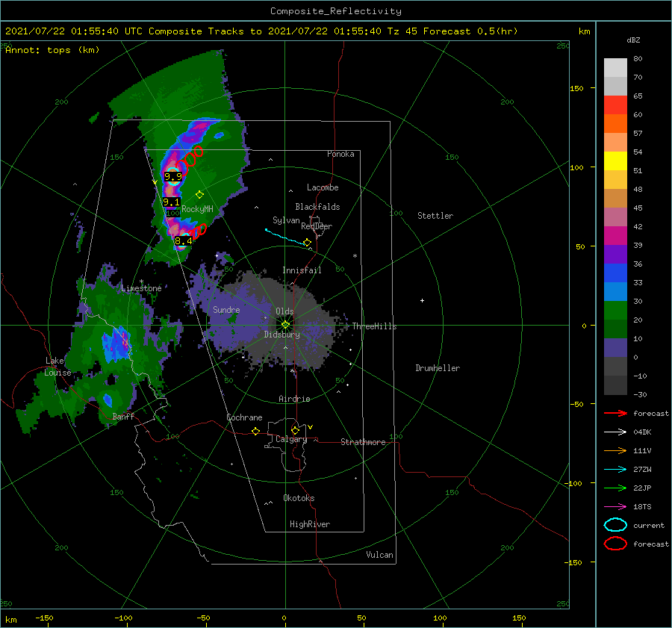This screenshot has height=628, width=672.
Task: Click the Cochrane town label
Action: 244,417
